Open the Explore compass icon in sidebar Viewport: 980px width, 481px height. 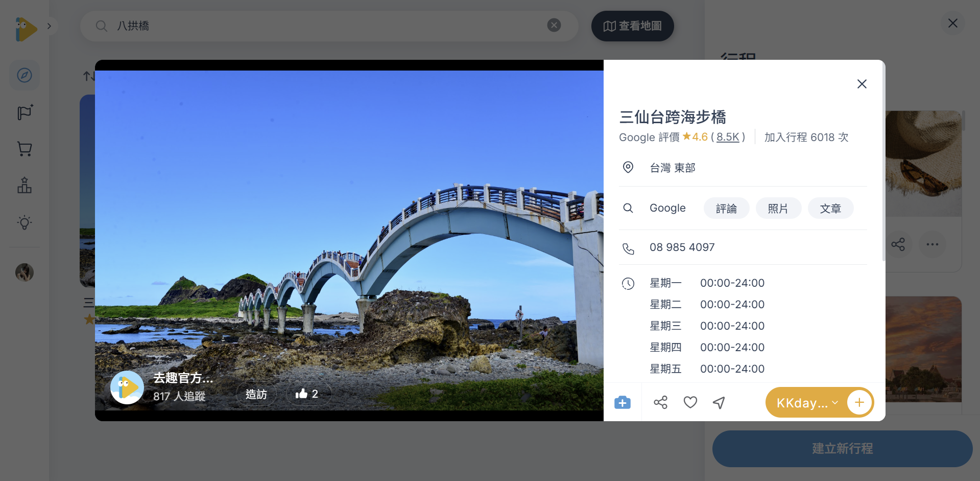point(24,75)
